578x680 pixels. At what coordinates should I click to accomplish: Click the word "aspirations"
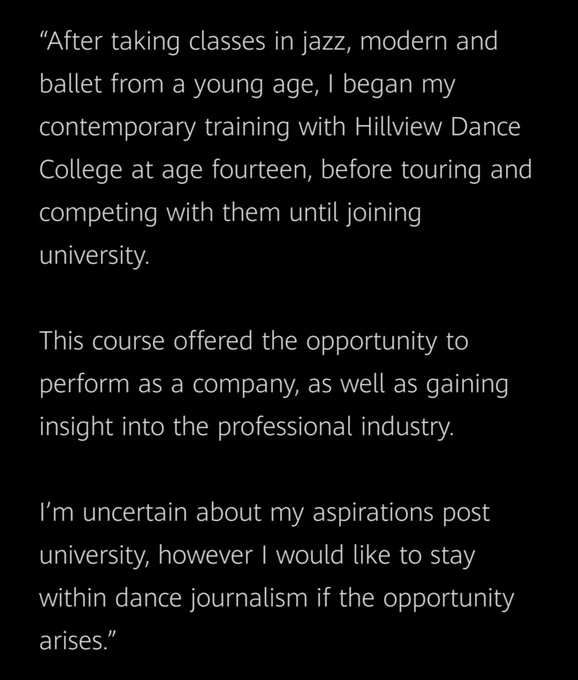pyautogui.click(x=373, y=514)
